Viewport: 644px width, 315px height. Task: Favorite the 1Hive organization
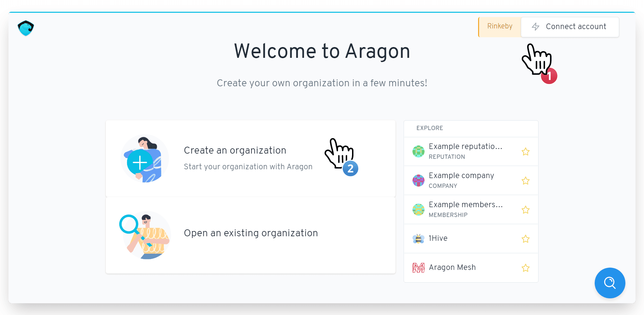tap(525, 239)
